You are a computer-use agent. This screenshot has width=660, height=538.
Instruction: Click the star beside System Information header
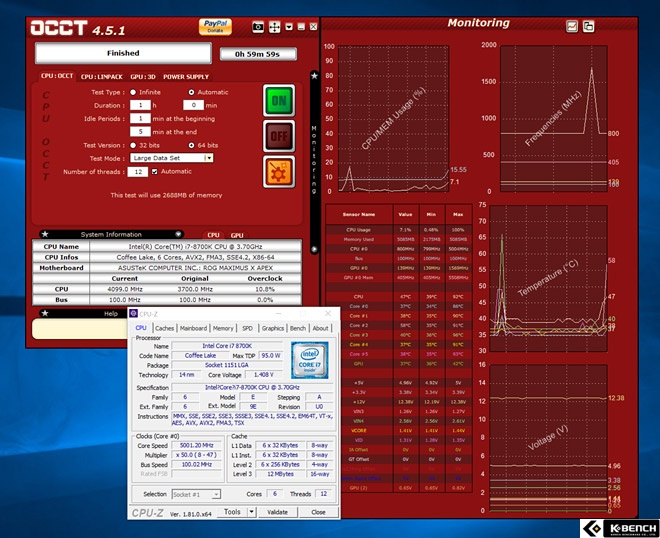point(45,234)
